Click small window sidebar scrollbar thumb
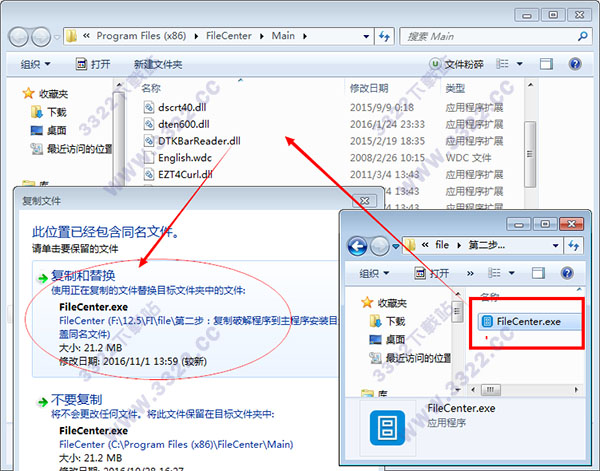The height and width of the screenshot is (471, 600). pyautogui.click(x=457, y=312)
